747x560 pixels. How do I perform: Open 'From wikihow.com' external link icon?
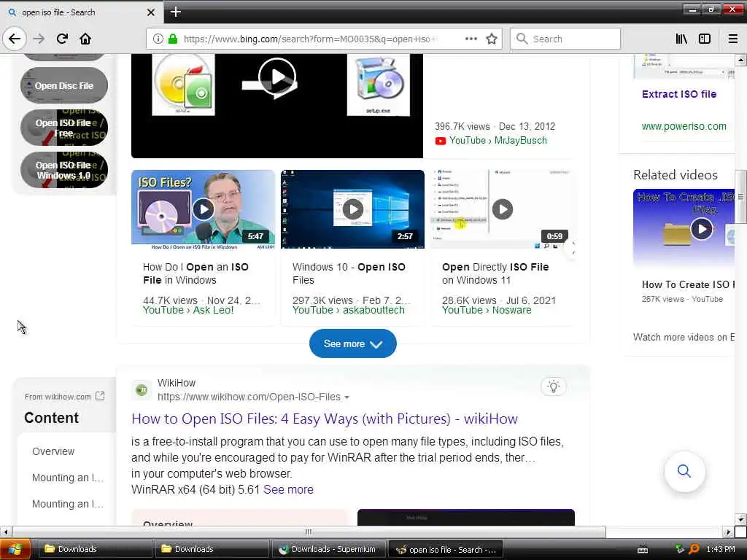[x=100, y=396]
